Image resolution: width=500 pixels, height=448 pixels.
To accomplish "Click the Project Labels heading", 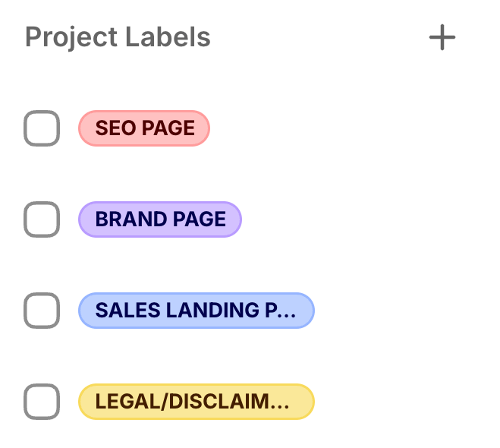I will point(118,37).
